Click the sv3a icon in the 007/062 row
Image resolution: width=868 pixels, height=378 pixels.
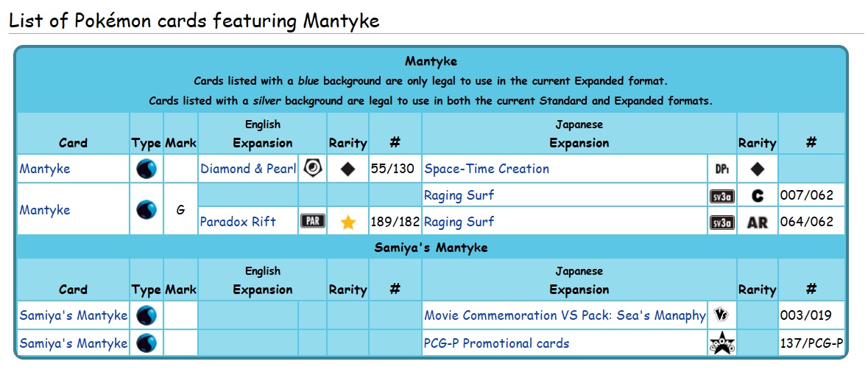[721, 196]
